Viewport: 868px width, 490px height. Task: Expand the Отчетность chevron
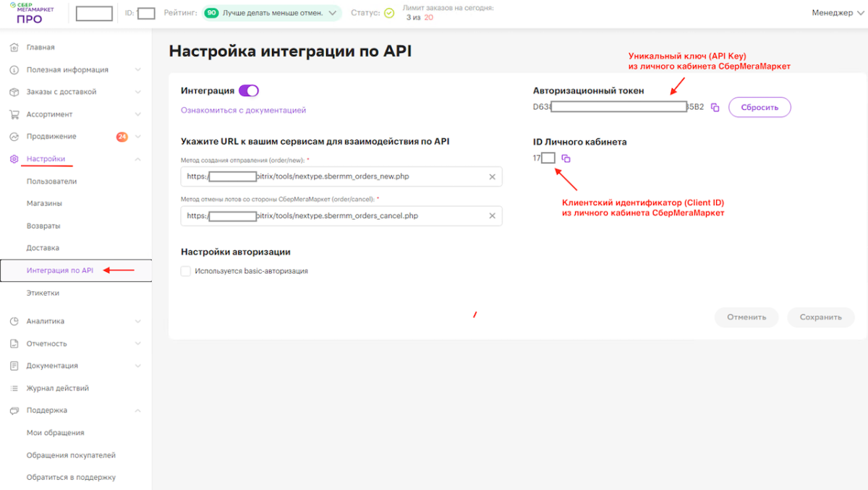click(x=138, y=344)
